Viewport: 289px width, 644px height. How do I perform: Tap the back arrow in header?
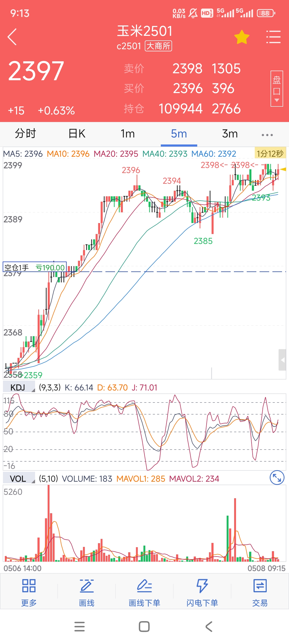[x=12, y=37]
